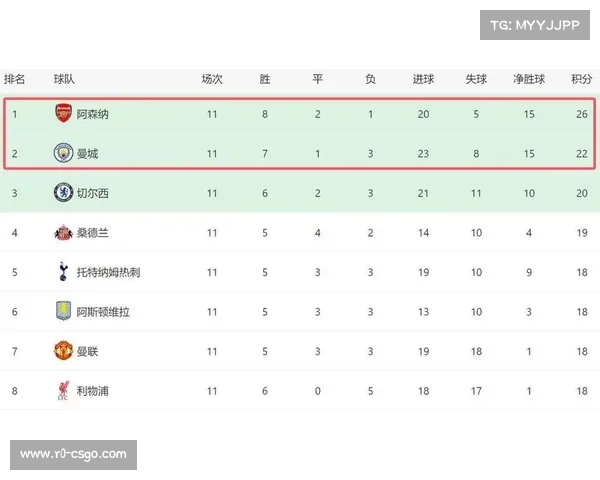Image resolution: width=600 pixels, height=480 pixels.
Task: Sort by the 进球 column header
Action: pyautogui.click(x=423, y=79)
